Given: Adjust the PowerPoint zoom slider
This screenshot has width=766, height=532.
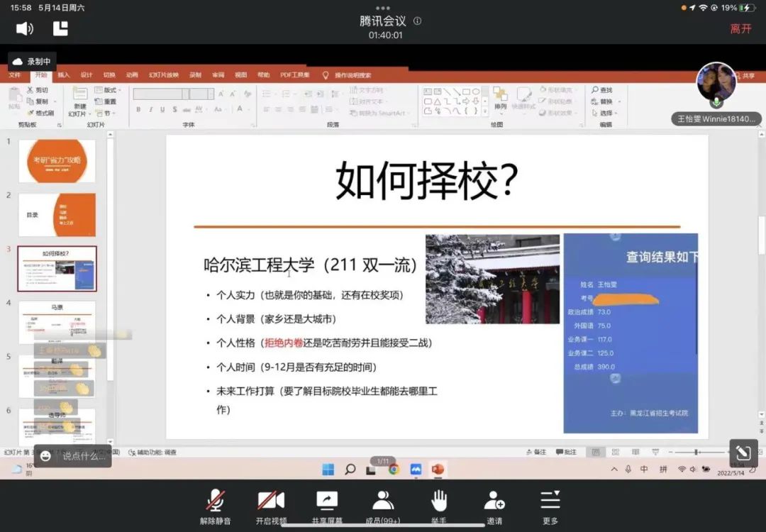Looking at the screenshot, I should pyautogui.click(x=699, y=452).
